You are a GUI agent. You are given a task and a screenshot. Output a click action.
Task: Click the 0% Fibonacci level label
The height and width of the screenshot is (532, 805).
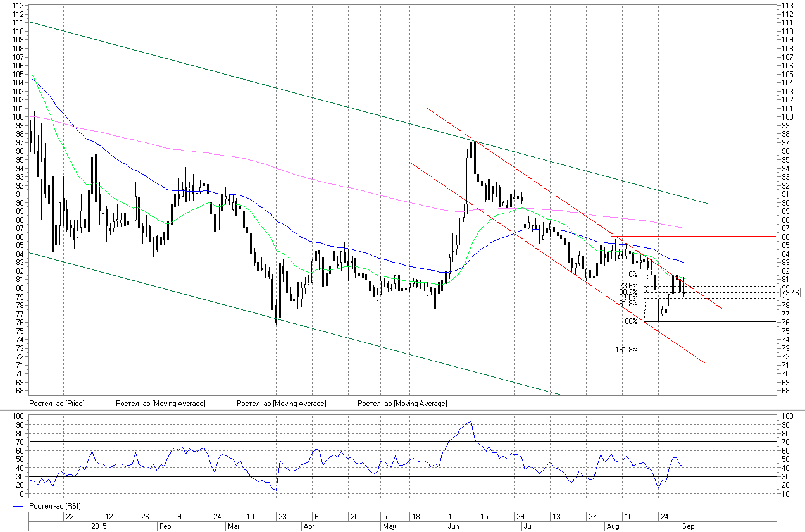click(632, 275)
